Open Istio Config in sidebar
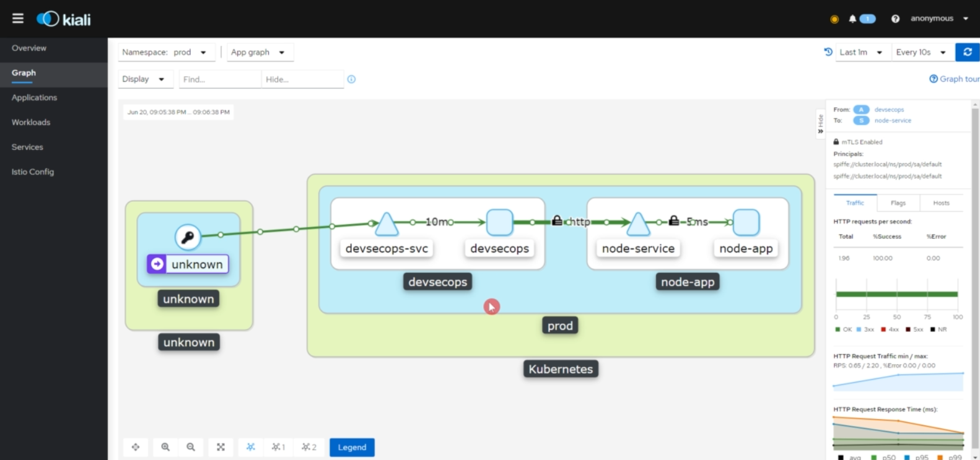The width and height of the screenshot is (980, 460). tap(54, 172)
